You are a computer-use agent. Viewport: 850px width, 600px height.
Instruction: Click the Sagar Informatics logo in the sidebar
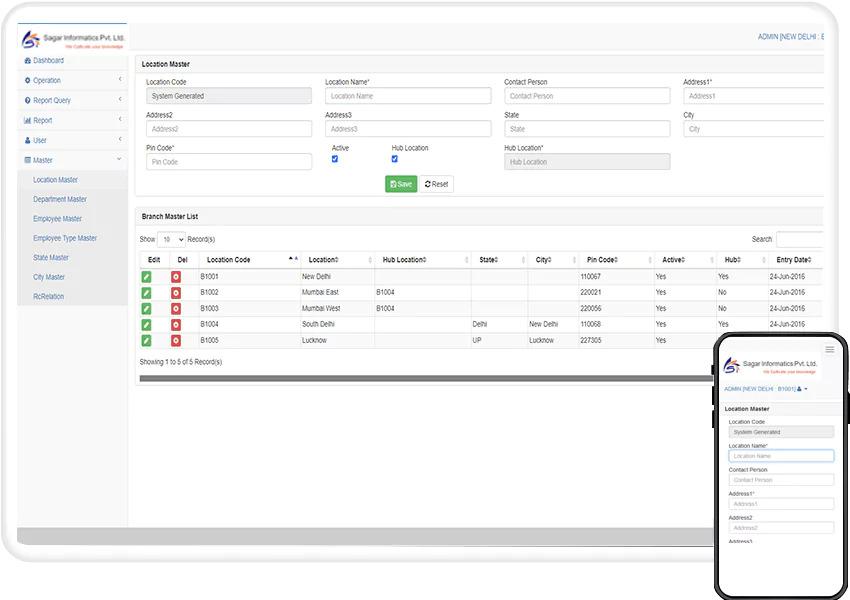[72, 40]
